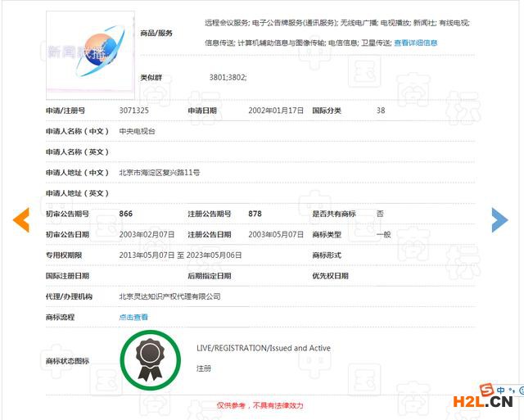Click registration announcement issue number 878
Screen dimensions: 524x420
click(x=255, y=214)
